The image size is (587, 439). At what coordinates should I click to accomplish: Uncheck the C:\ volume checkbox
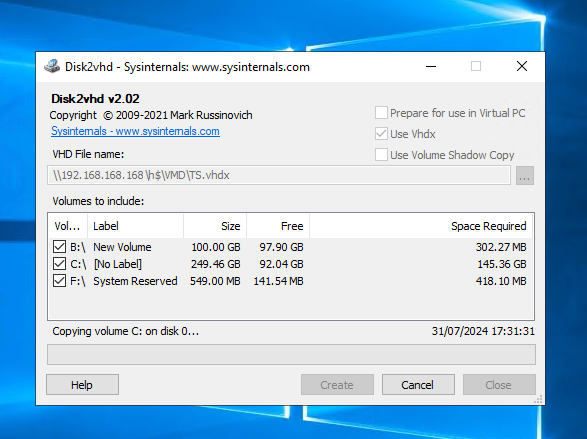point(59,264)
